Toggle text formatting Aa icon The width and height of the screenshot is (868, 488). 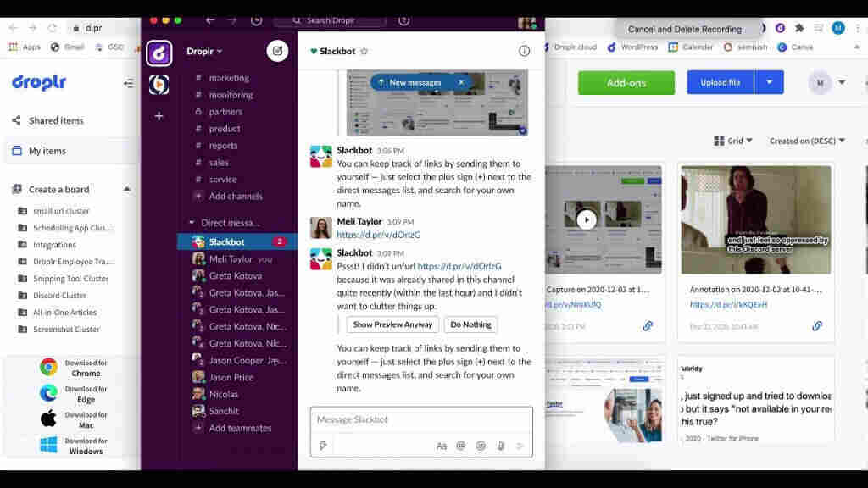[441, 446]
